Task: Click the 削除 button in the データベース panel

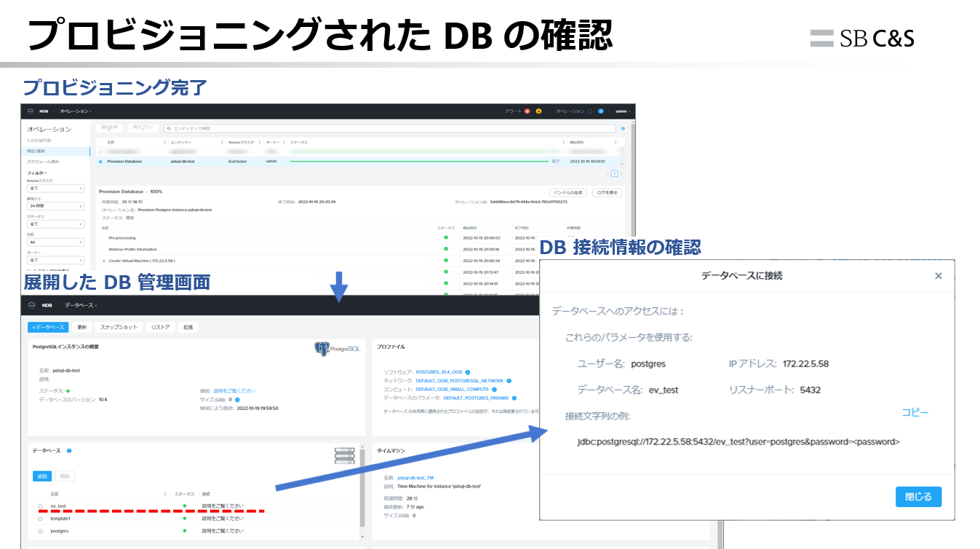Action: pos(65,476)
